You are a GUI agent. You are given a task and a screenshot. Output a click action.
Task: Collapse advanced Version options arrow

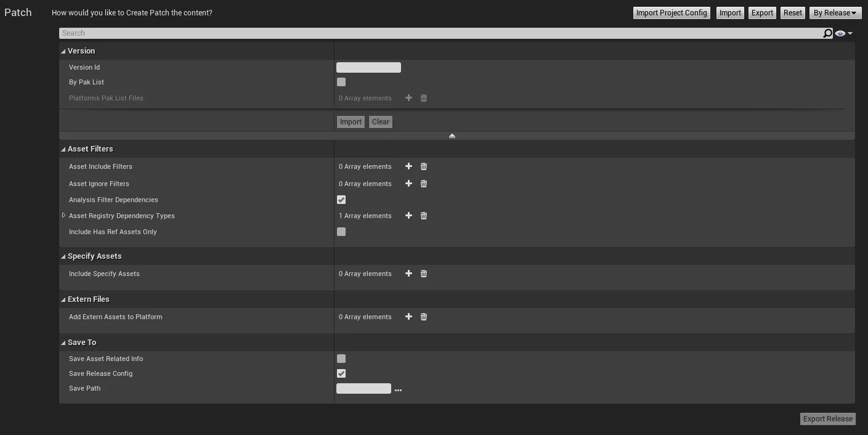pyautogui.click(x=452, y=136)
